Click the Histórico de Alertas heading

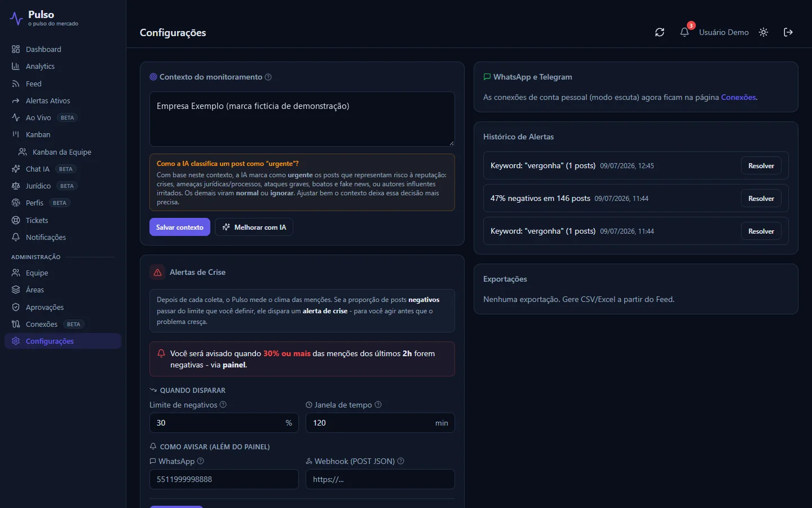click(518, 137)
